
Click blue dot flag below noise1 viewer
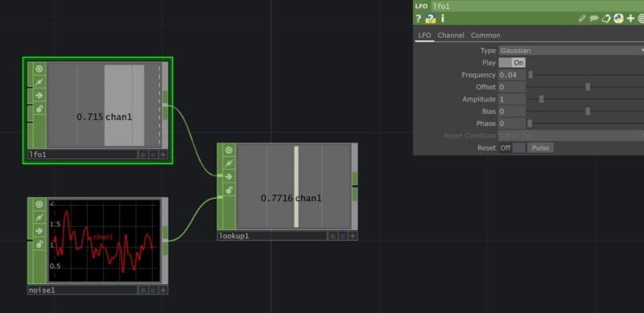click(x=153, y=290)
